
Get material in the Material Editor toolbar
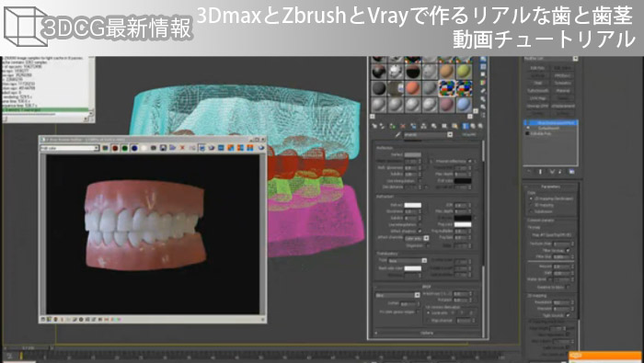374,126
